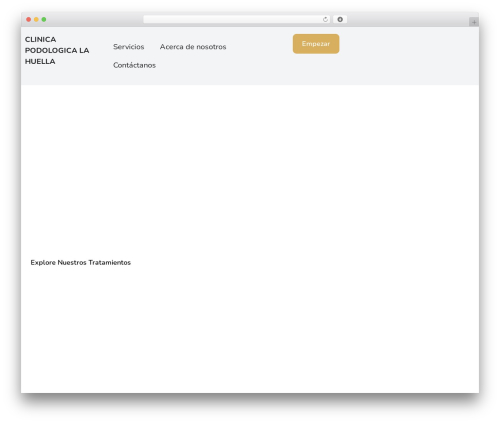The width and height of the screenshot is (500, 423).
Task: Open the Servicios menu link
Action: [x=129, y=47]
